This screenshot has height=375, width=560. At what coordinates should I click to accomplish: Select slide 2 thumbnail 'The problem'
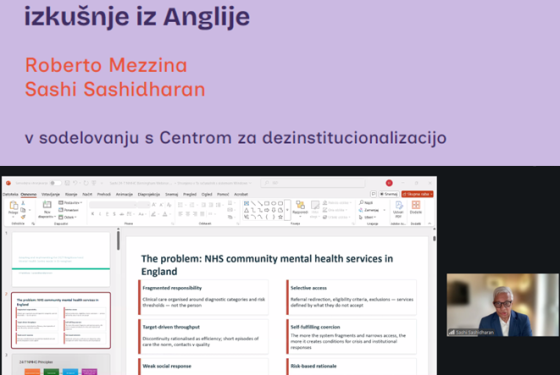(61, 320)
